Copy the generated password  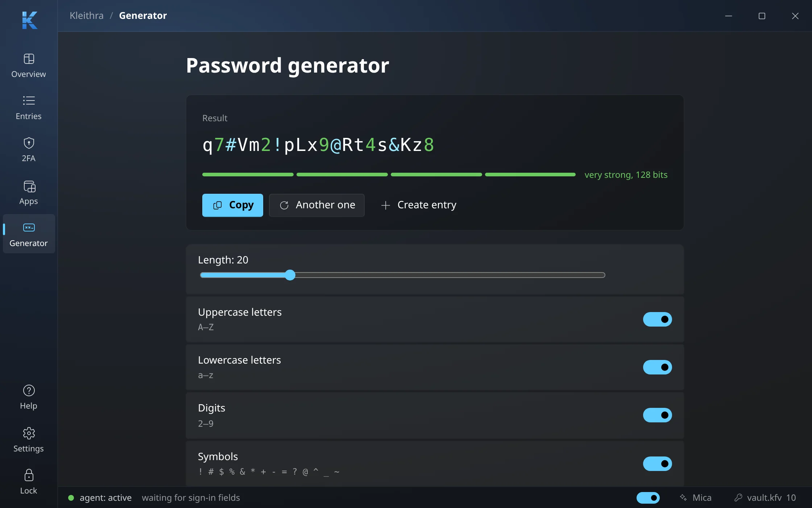(x=233, y=205)
